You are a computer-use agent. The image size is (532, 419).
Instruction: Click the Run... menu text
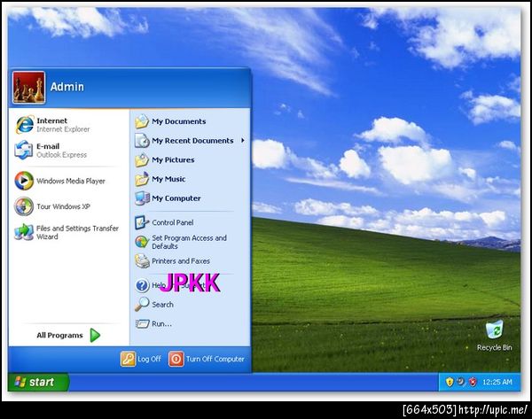[x=161, y=323]
